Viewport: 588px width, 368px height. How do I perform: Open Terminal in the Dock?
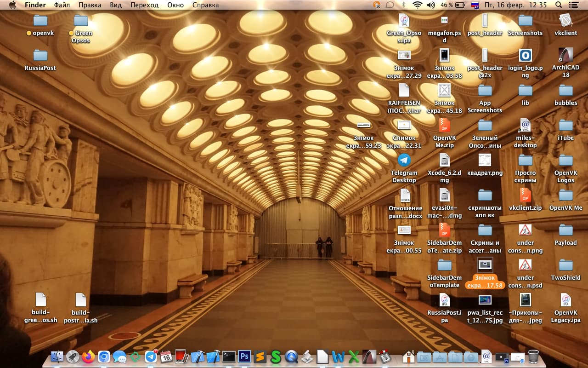tap(229, 356)
